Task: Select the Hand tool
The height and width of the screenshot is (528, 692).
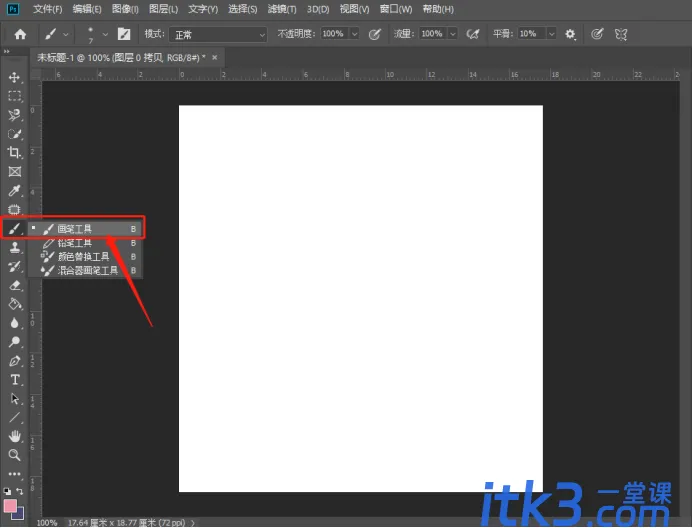Action: (x=14, y=436)
